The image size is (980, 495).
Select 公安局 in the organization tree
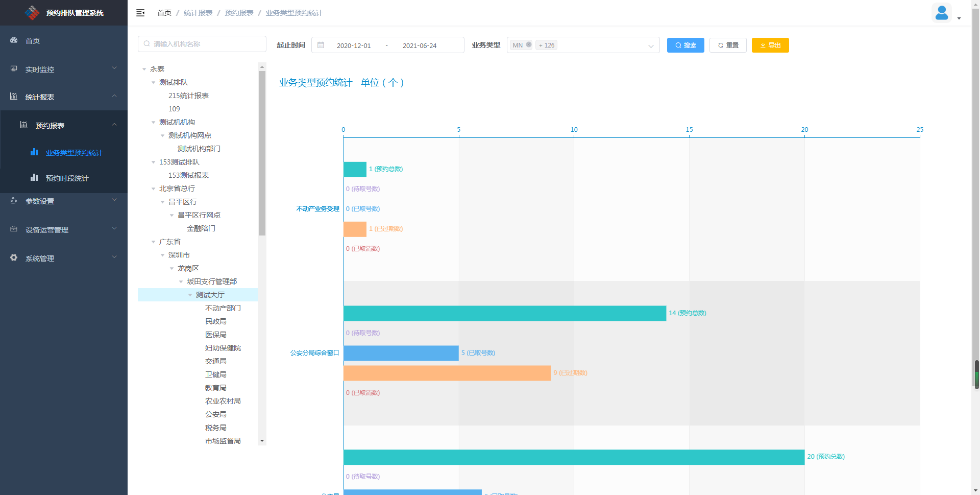(x=215, y=414)
